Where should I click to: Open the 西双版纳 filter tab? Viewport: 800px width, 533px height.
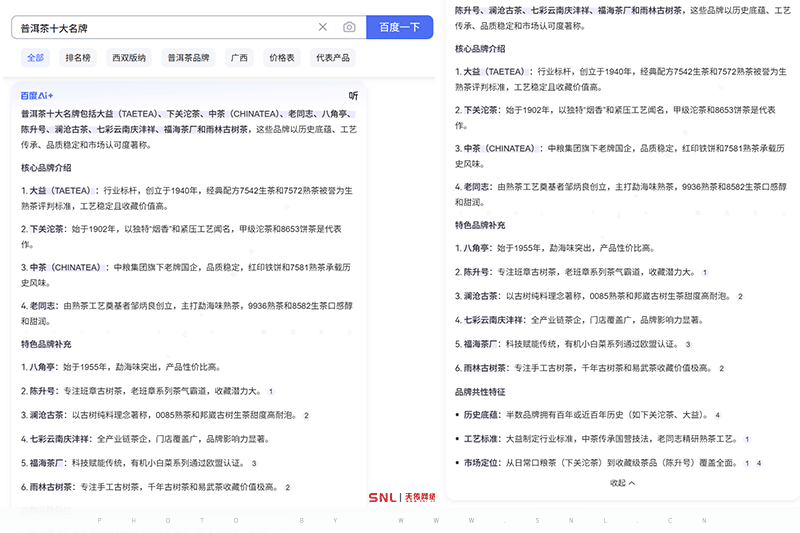click(129, 58)
